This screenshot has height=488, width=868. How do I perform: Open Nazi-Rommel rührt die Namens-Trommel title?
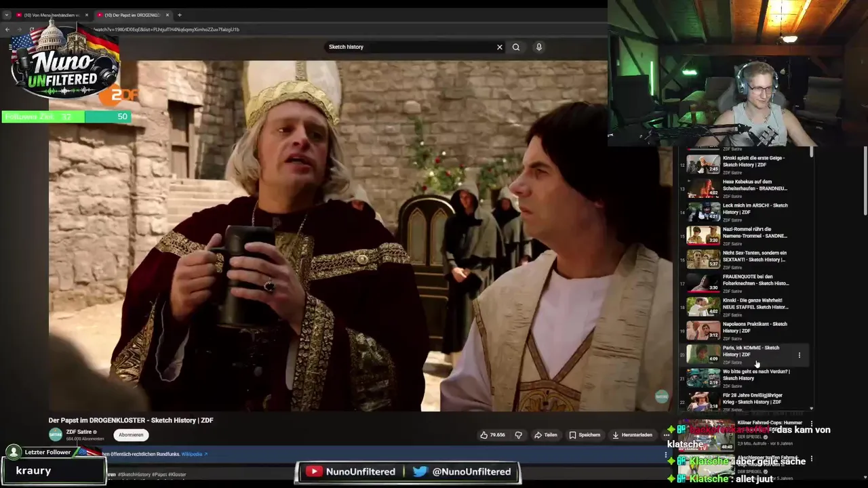(x=755, y=232)
